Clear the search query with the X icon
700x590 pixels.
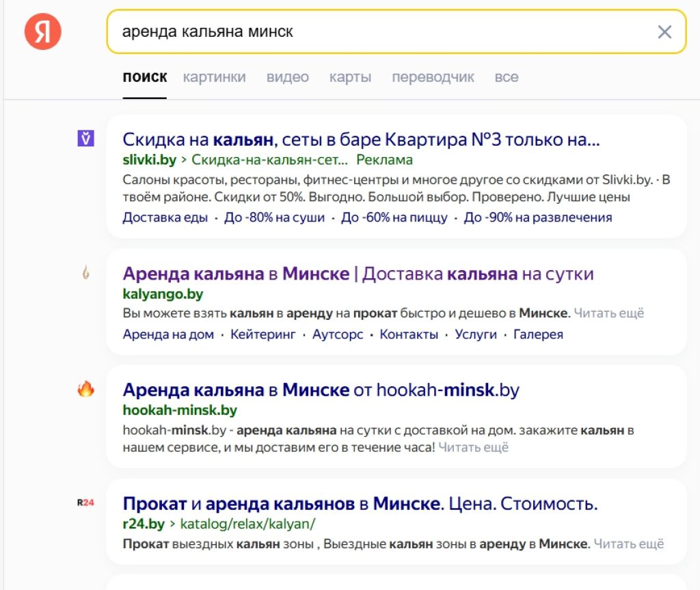tap(664, 32)
